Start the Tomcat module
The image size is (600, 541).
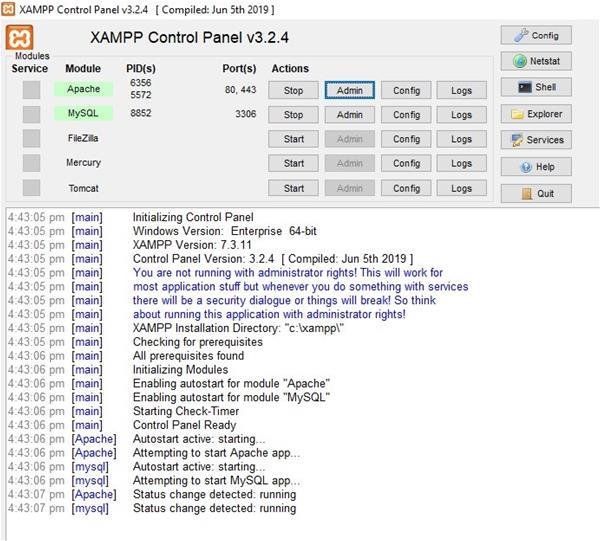click(x=293, y=188)
